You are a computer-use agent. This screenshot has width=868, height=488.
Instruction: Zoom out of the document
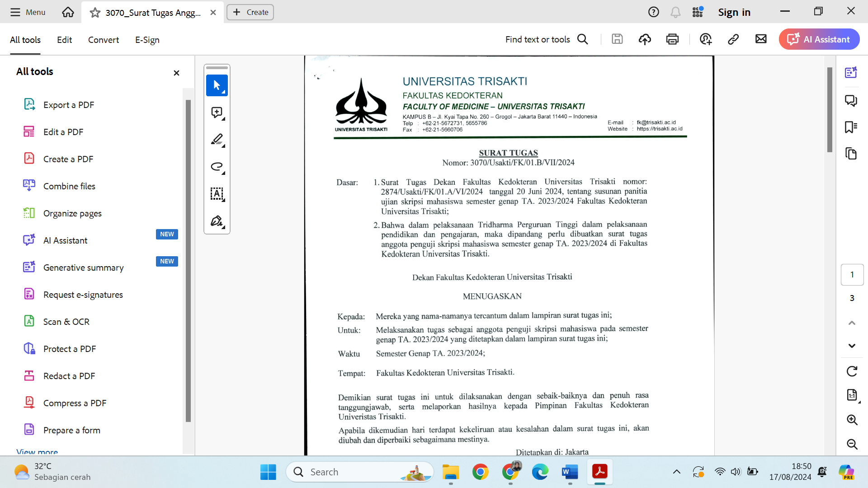[x=852, y=444]
